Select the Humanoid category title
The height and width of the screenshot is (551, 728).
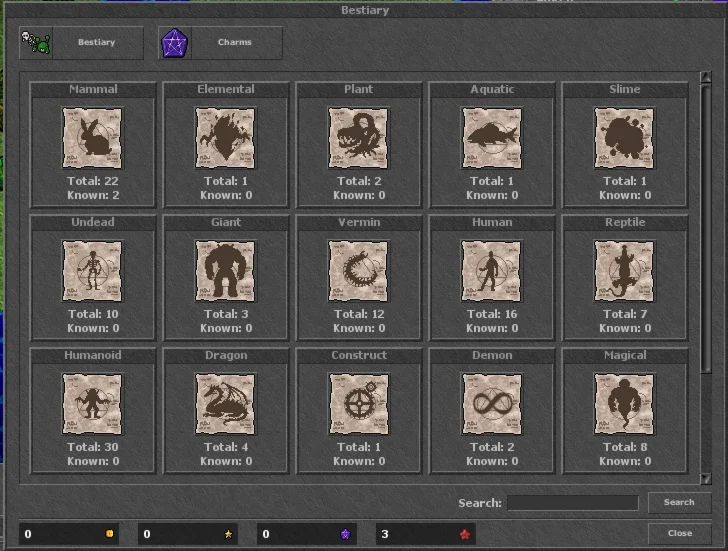point(93,355)
